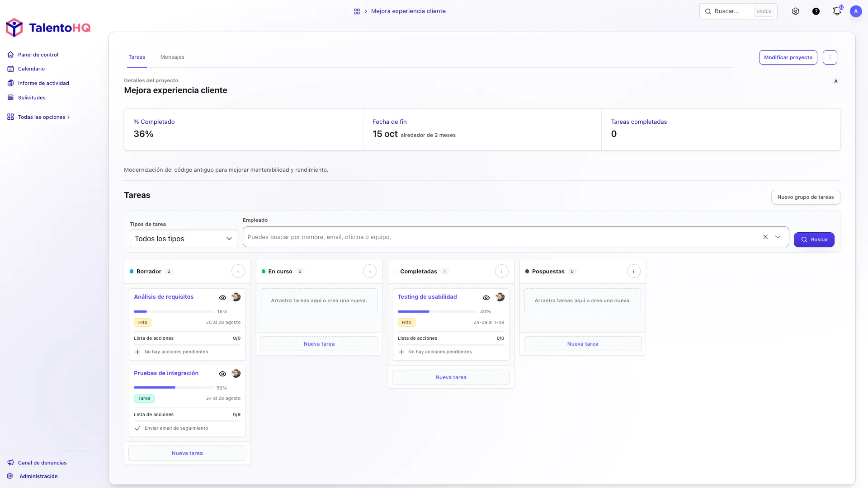The image size is (868, 488).
Task: Open Solicitudes list icon
Action: [x=10, y=98]
